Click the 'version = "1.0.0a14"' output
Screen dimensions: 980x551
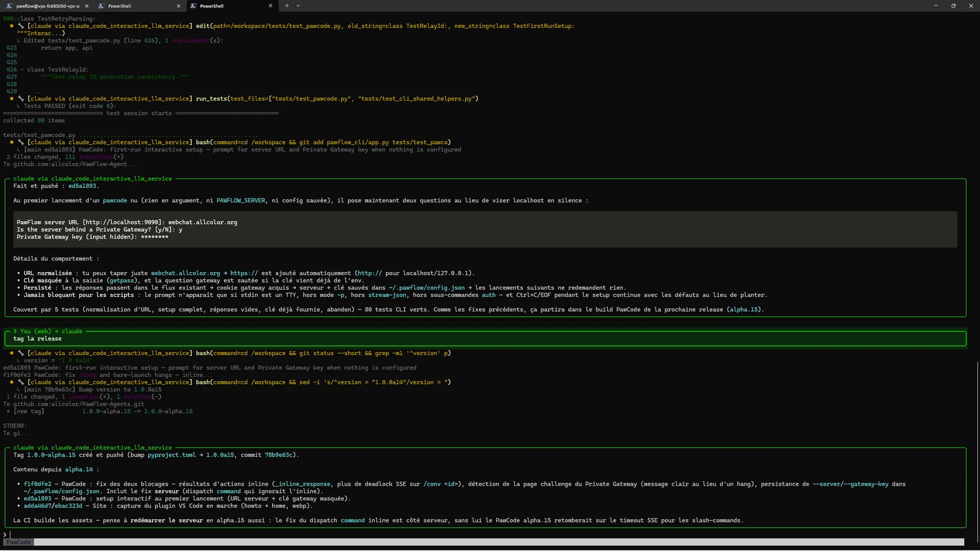pyautogui.click(x=58, y=361)
